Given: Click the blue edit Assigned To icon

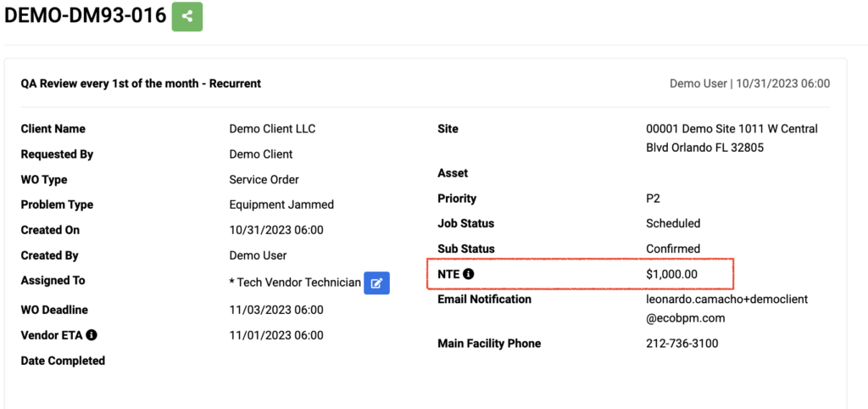Looking at the screenshot, I should [x=376, y=283].
